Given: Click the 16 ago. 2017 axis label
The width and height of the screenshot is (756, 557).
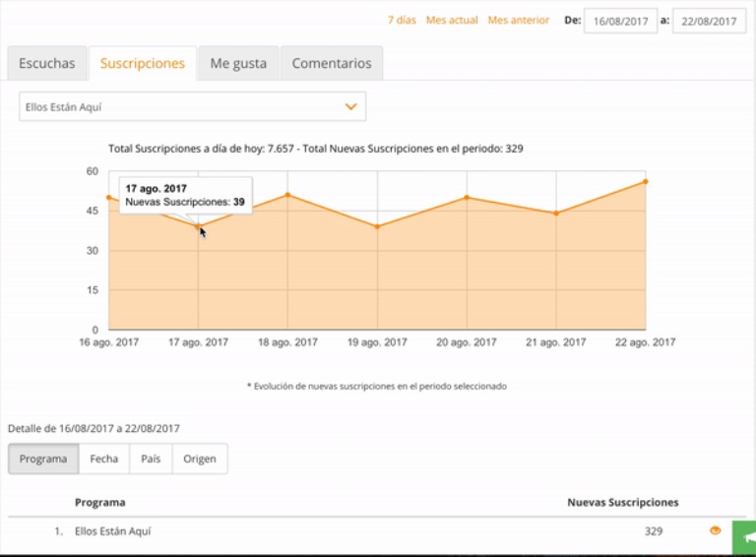Looking at the screenshot, I should (x=109, y=342).
